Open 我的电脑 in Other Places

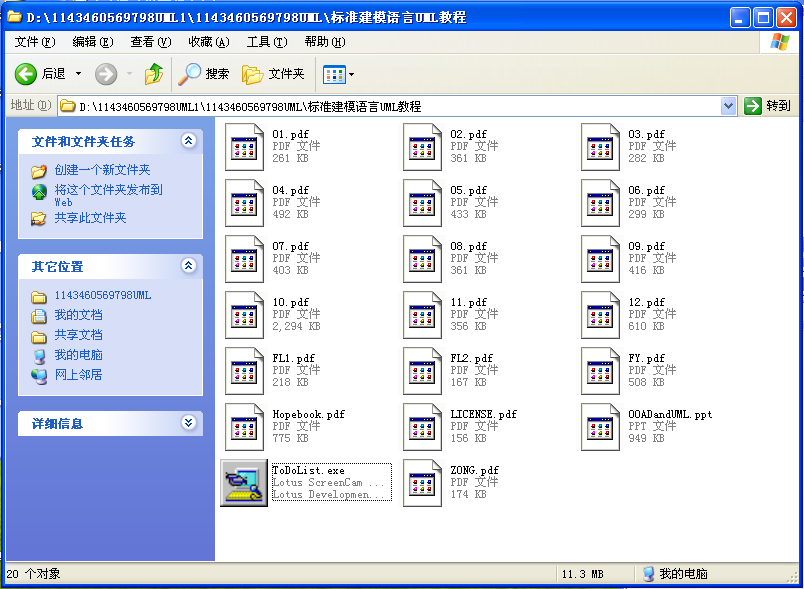(x=78, y=355)
